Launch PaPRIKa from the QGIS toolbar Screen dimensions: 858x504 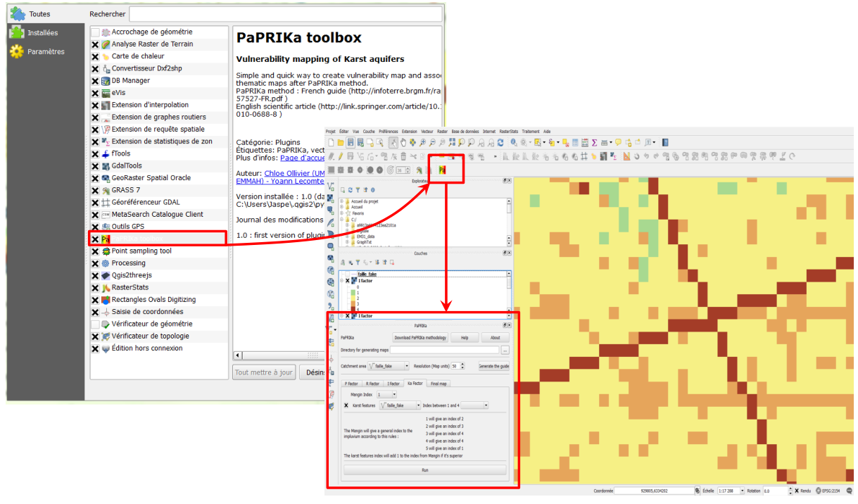point(442,170)
